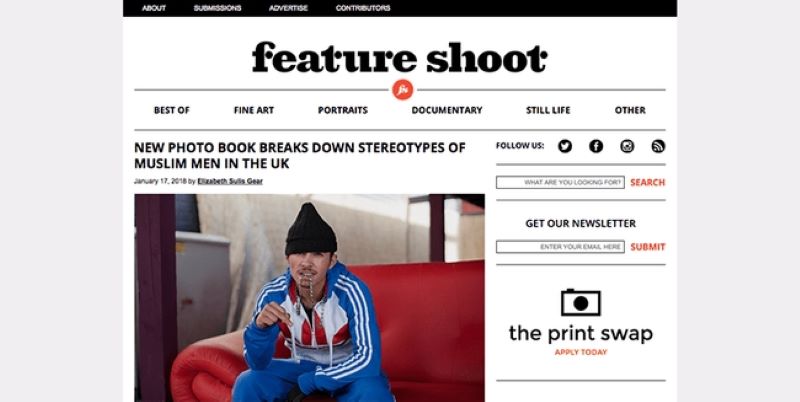The image size is (800, 402).
Task: Open the Twitter follow icon
Action: 564,146
